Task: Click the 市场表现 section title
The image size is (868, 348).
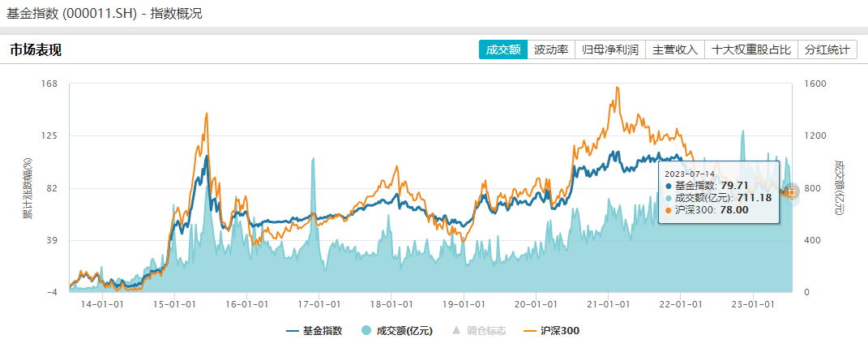Action: pyautogui.click(x=36, y=50)
